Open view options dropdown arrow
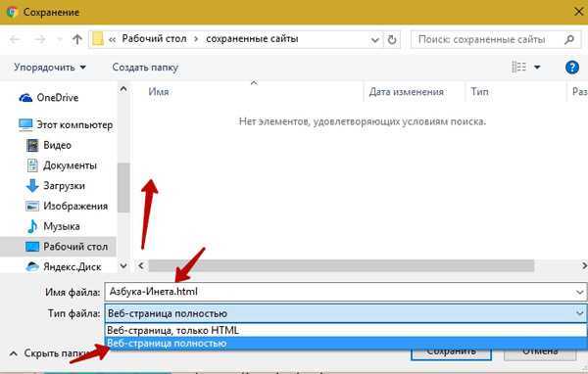The height and width of the screenshot is (374, 588). tap(537, 68)
